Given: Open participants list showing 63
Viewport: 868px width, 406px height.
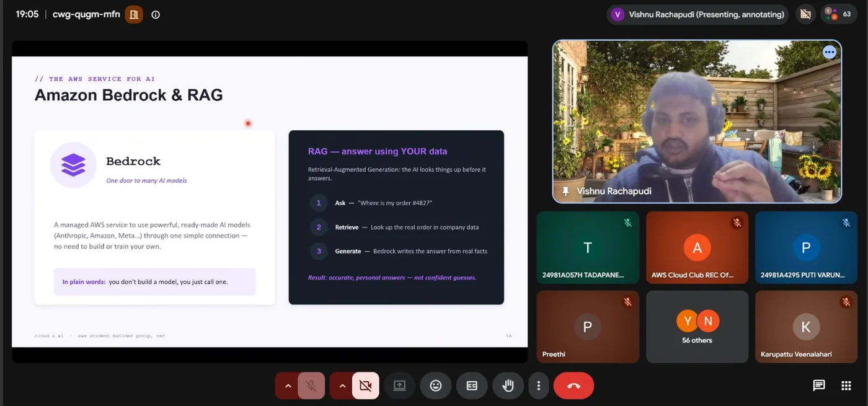Looking at the screenshot, I should [x=840, y=14].
